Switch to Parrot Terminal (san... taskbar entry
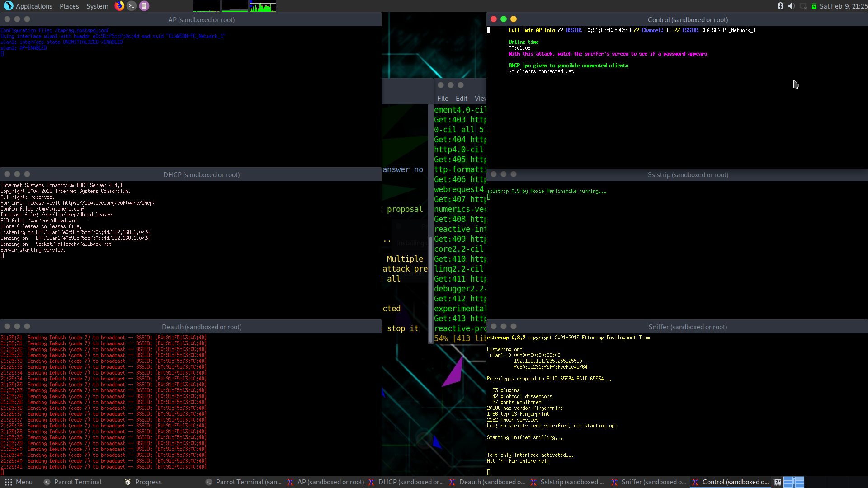This screenshot has width=868, height=488. [243, 482]
